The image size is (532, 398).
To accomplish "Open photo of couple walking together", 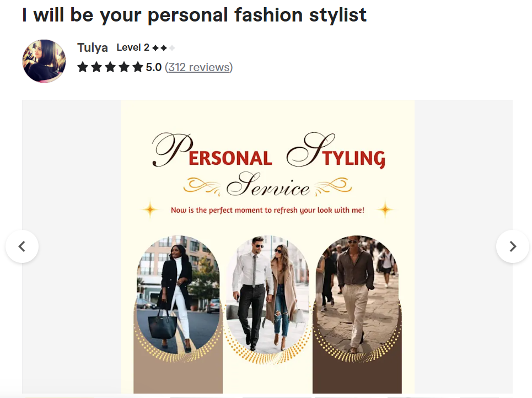I will point(268,294).
